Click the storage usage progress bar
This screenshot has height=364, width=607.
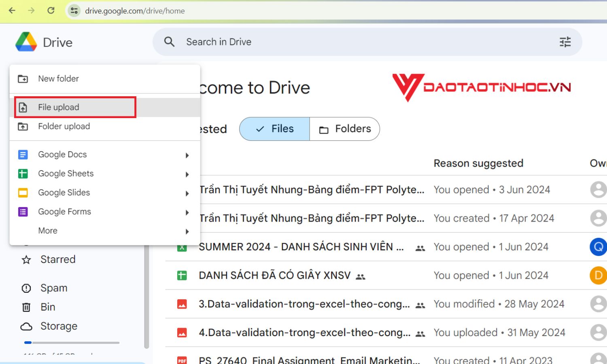point(72,343)
